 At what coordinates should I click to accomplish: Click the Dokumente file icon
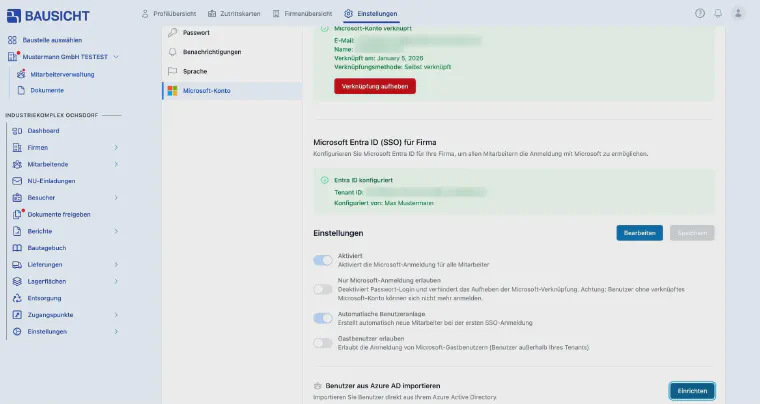[x=21, y=90]
